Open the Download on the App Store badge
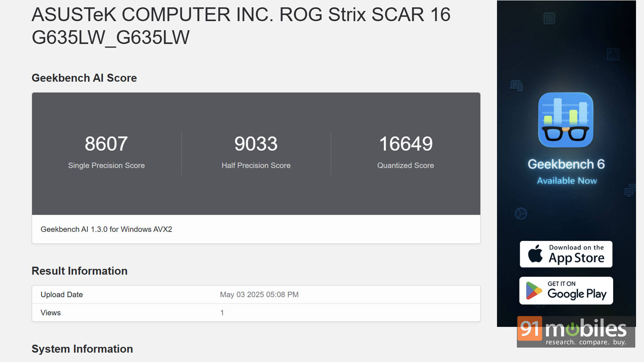This screenshot has width=644, height=362. pos(566,254)
